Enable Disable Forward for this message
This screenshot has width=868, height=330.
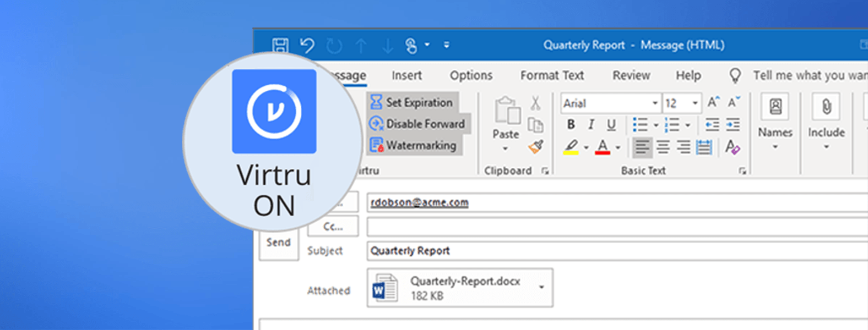(417, 124)
